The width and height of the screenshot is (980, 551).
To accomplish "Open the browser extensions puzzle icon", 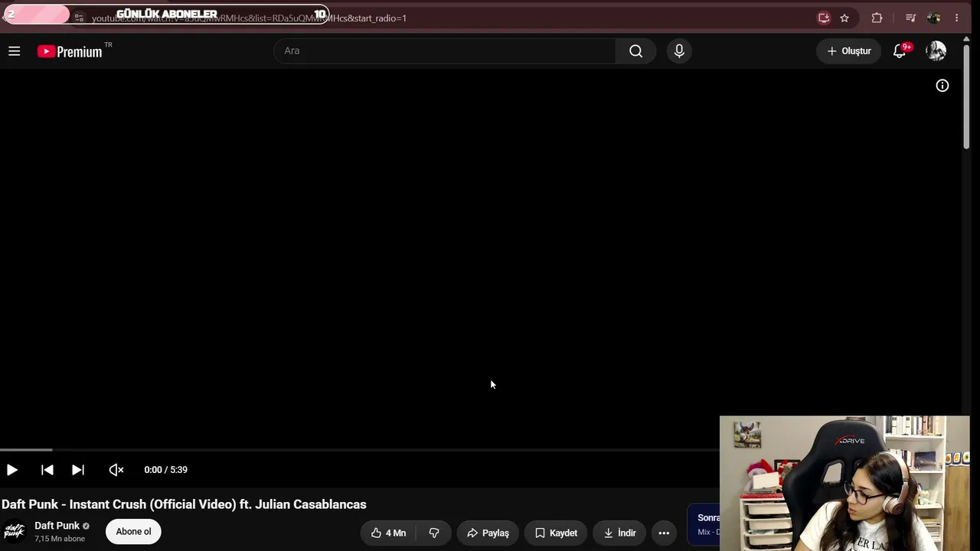I will 877,18.
